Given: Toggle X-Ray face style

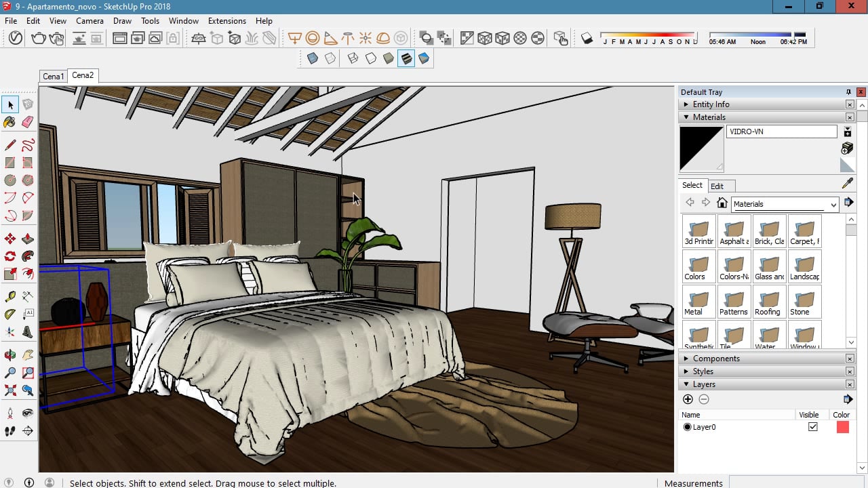Looking at the screenshot, I should coord(313,59).
